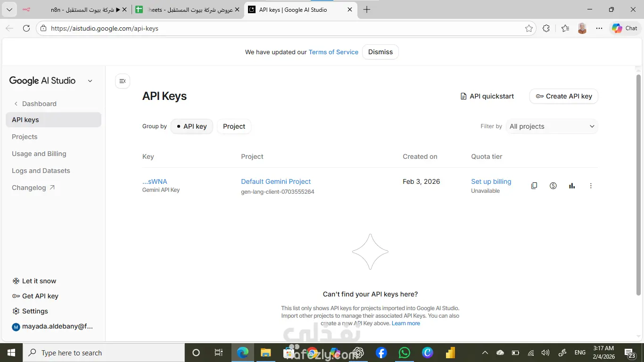Switch to the n8n browser tab
The width and height of the screenshot is (644, 362).
click(74, 9)
